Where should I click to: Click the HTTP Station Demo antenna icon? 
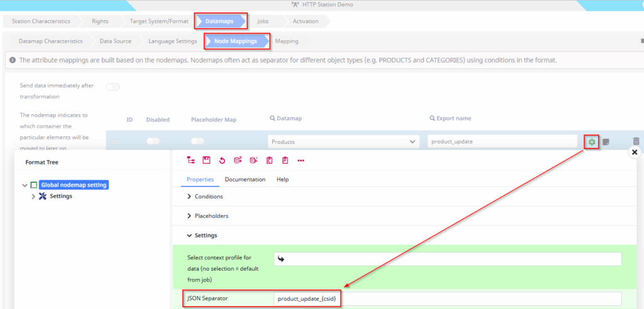294,5
